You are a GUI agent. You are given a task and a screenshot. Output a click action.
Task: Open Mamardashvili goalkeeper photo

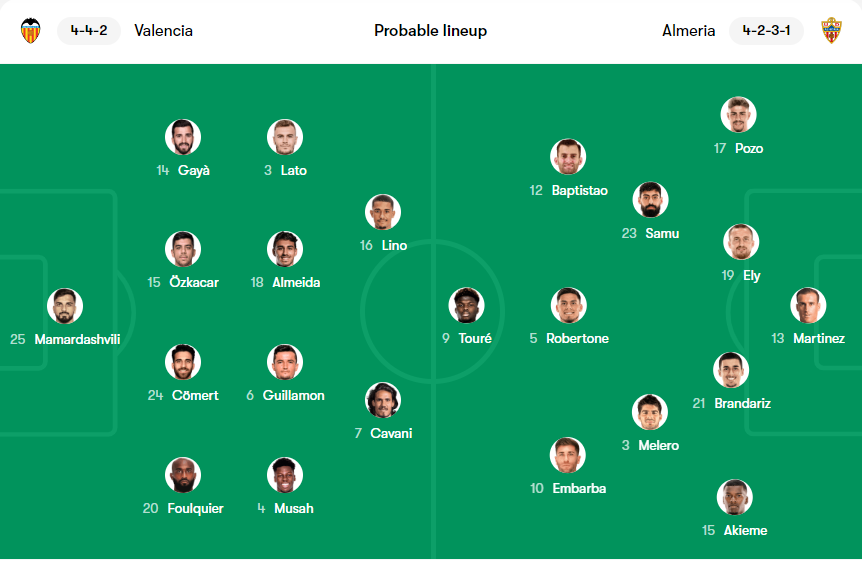65,306
